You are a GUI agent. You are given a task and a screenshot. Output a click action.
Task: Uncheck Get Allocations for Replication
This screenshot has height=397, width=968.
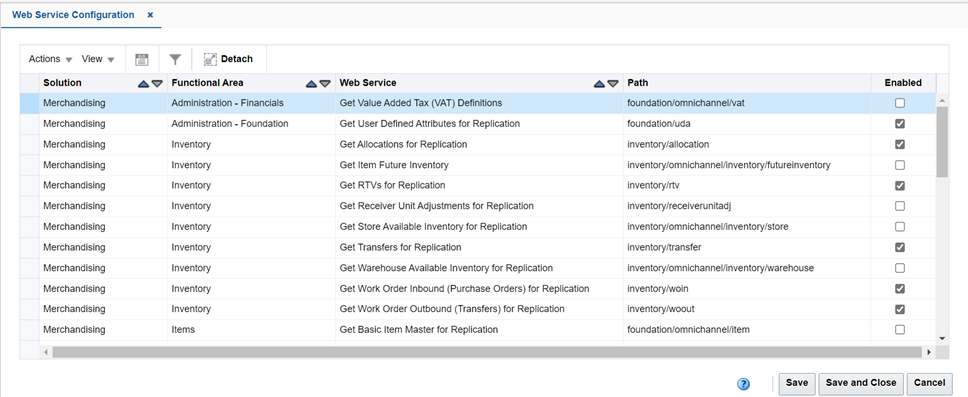click(900, 144)
